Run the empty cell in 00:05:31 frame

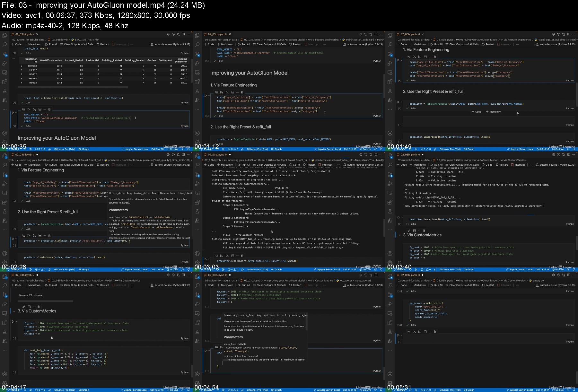click(398, 335)
